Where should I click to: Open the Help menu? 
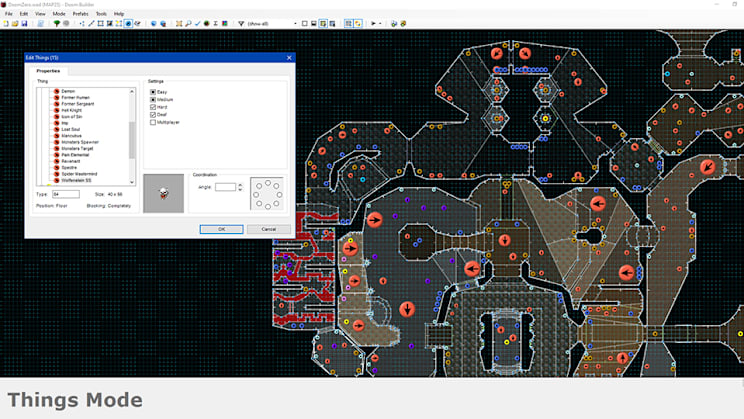119,14
